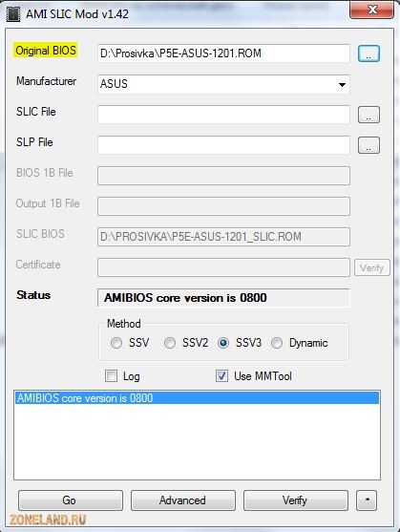The height and width of the screenshot is (532, 400).
Task: Open the Advanced options button
Action: pos(183,500)
